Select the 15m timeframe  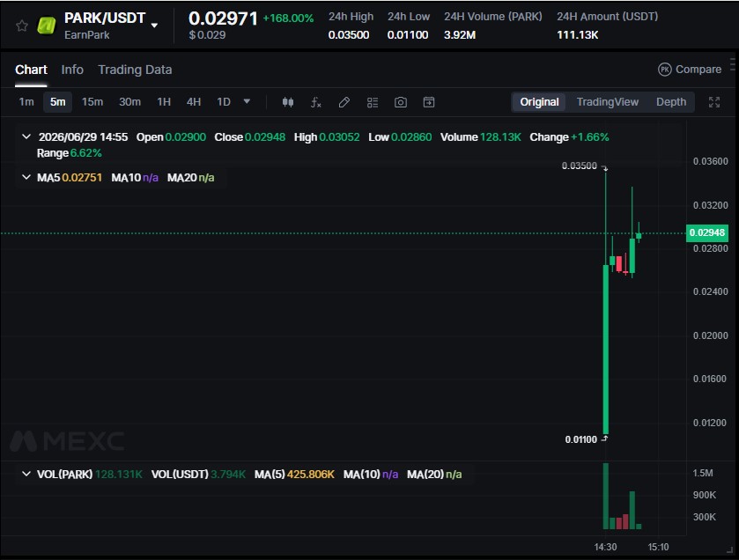(92, 102)
